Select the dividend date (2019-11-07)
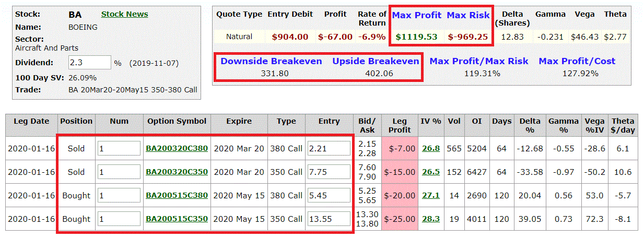This screenshot has height=238, width=644. coord(154,63)
